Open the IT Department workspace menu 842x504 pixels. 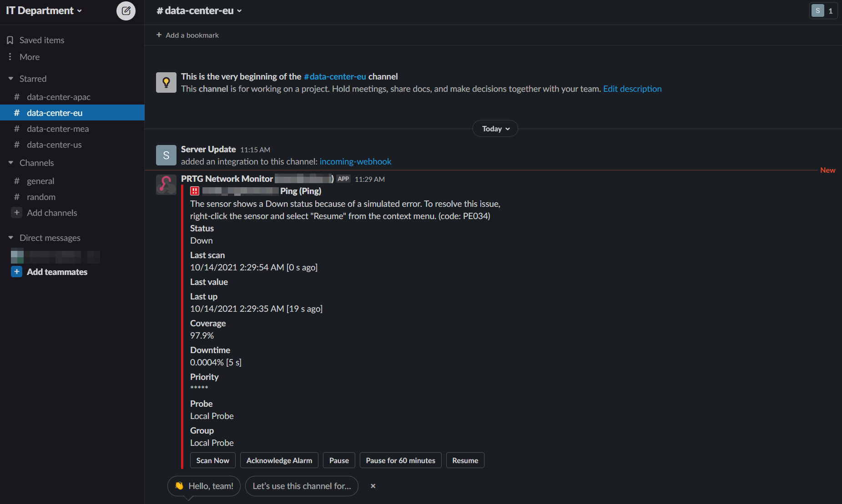point(44,11)
